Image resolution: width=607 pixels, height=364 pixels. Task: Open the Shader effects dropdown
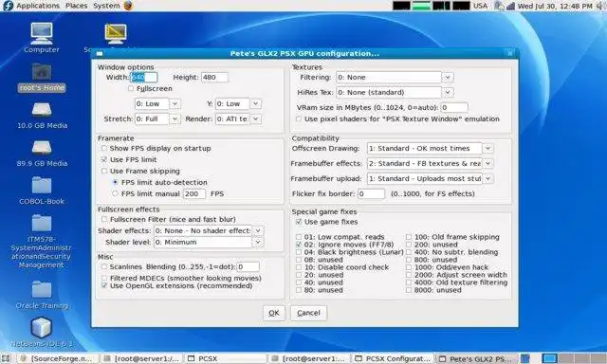click(258, 230)
